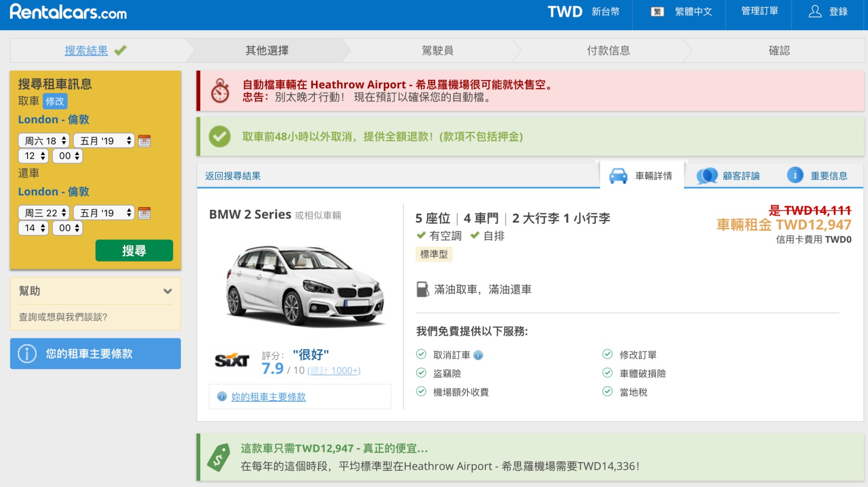
Task: Click the small info icon beside 您的租車主要條款 link
Action: pos(222,396)
